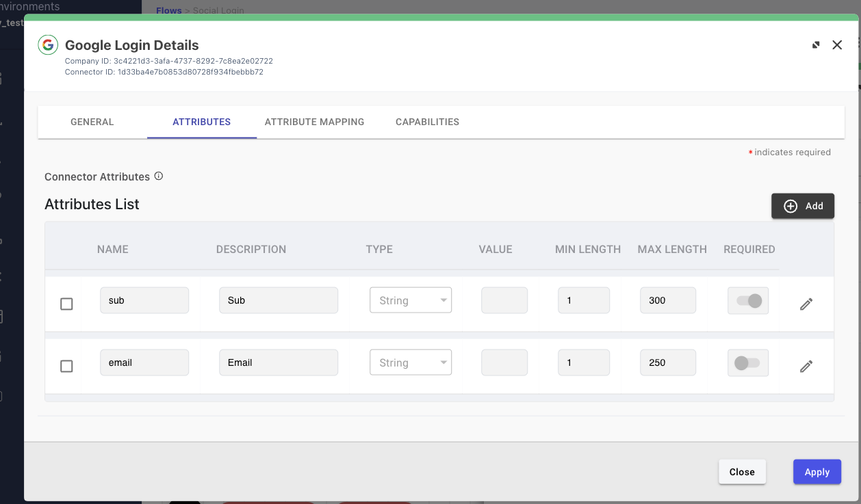Select the checkbox for sub row

click(x=66, y=304)
